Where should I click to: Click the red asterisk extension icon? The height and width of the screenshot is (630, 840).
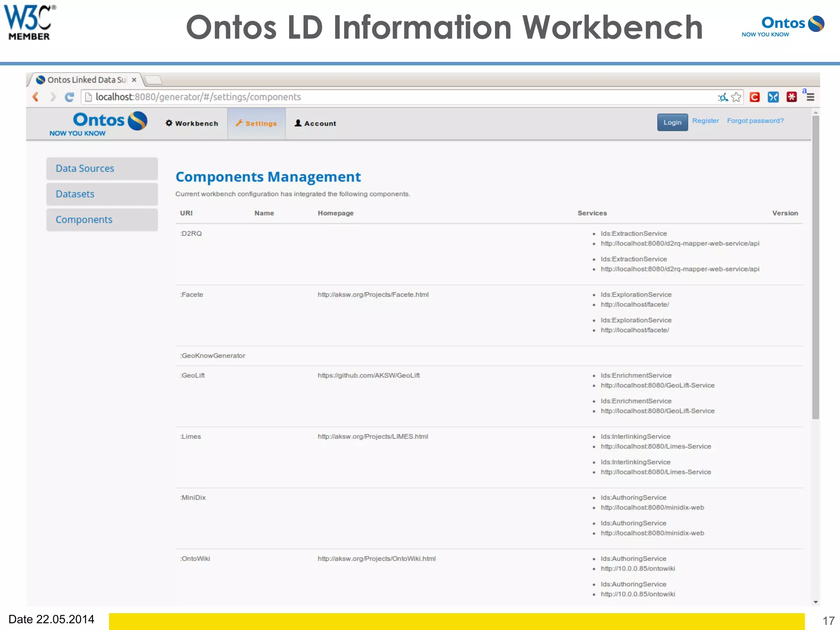pos(792,97)
